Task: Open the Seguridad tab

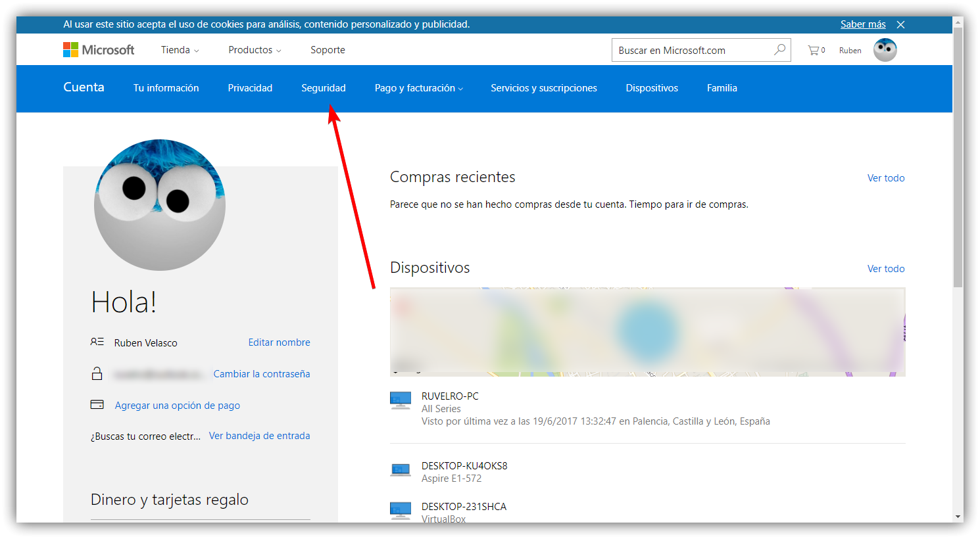Action: 324,88
